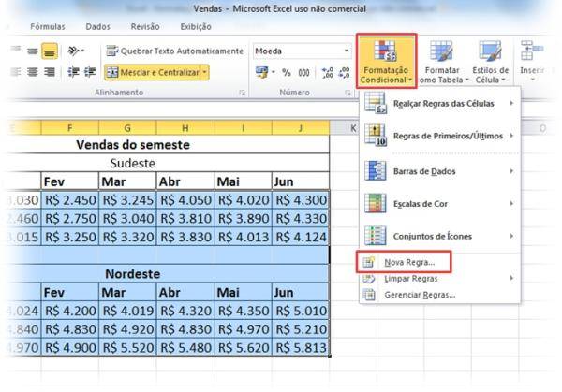Select column G header

(x=127, y=128)
